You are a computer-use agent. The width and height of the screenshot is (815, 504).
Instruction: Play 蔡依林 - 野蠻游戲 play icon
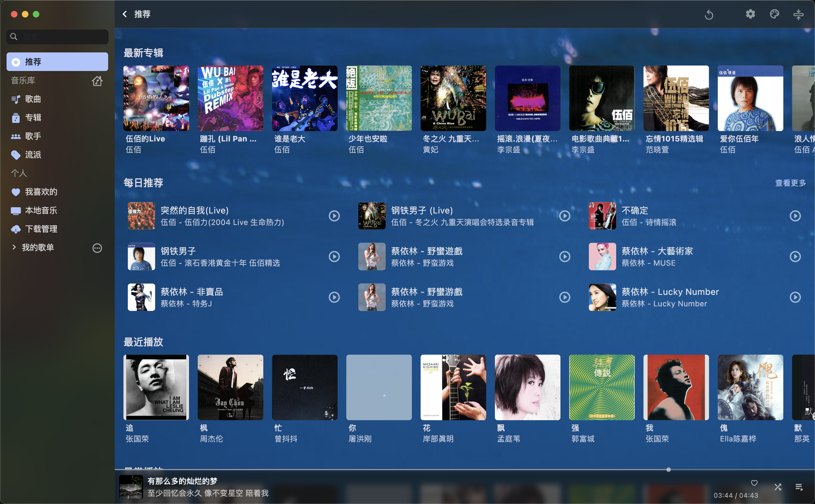(x=565, y=297)
